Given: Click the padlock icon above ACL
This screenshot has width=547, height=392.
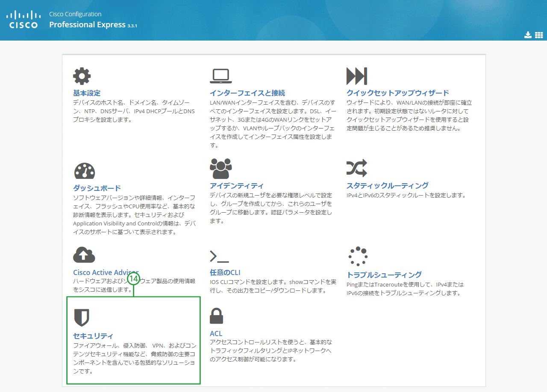Looking at the screenshot, I should (x=217, y=316).
